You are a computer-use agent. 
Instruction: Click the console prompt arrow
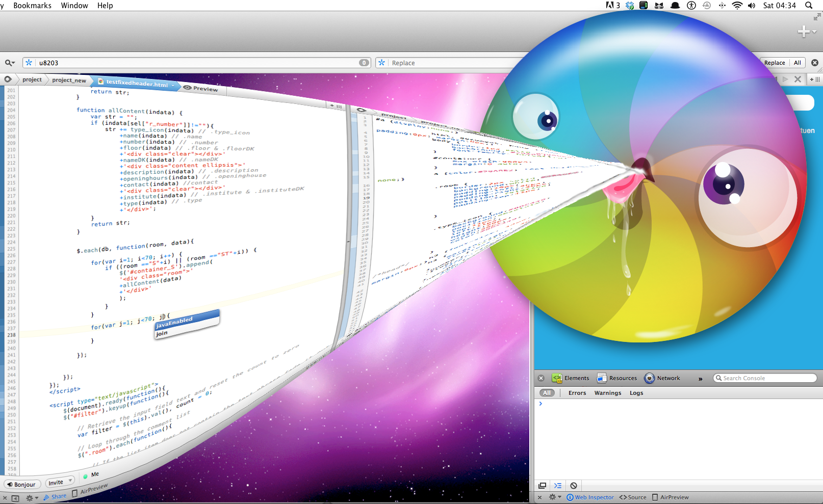pos(541,404)
